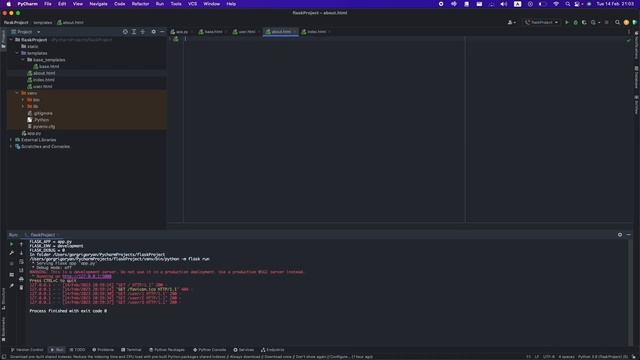Expand the bin folder
Viewport: 640px width, 360px height.
click(x=23, y=100)
